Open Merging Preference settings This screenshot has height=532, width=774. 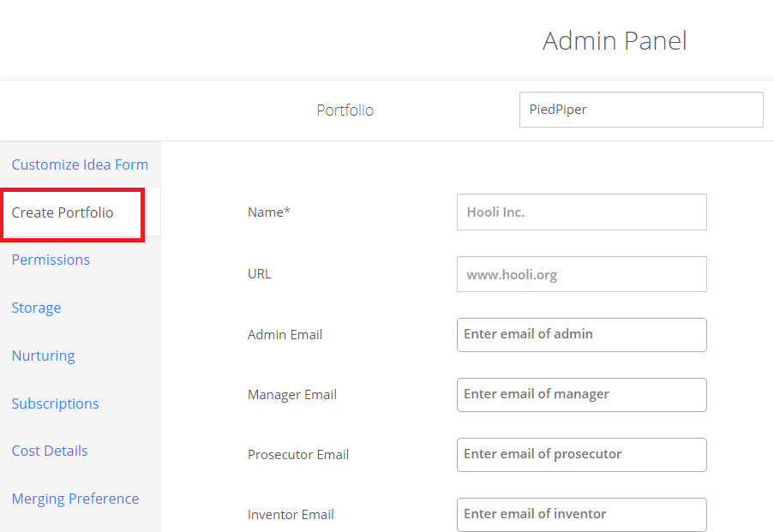tap(75, 499)
